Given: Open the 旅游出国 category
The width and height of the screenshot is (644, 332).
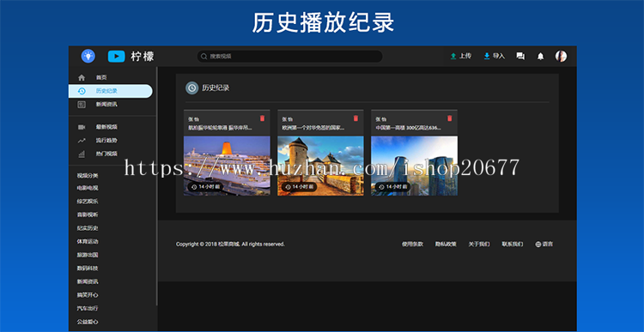Looking at the screenshot, I should [x=88, y=255].
